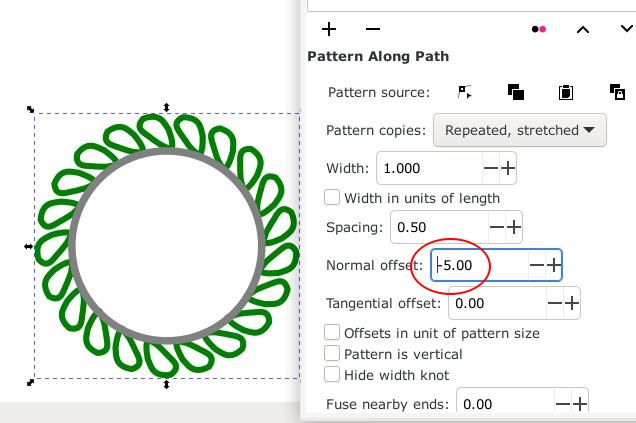Paste pattern source from clipboard icon

coord(566,92)
